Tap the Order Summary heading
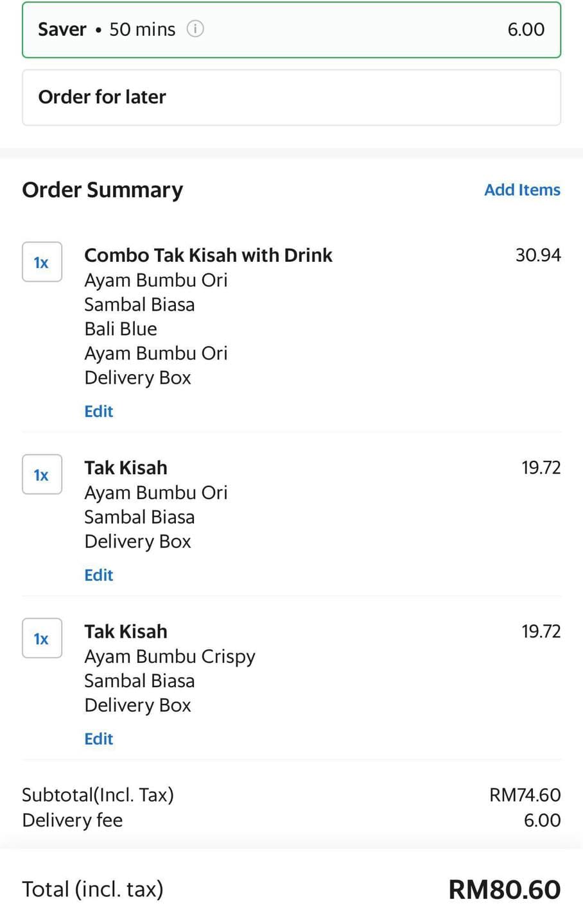 pyautogui.click(x=103, y=190)
